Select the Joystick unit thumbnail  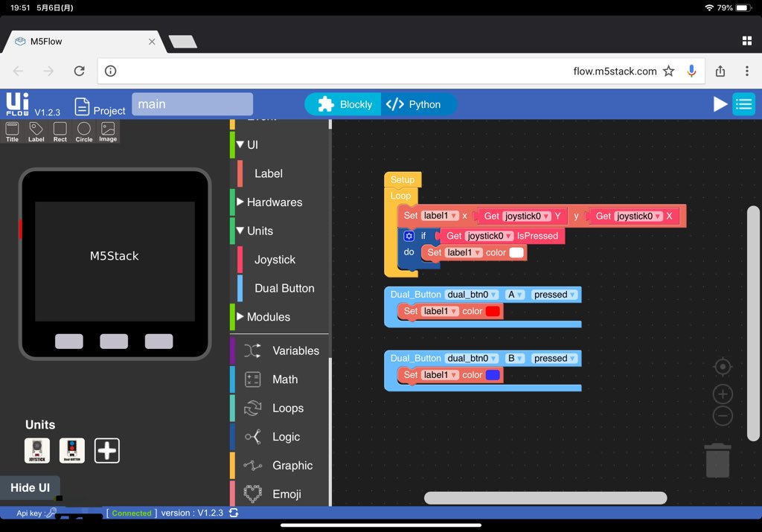pyautogui.click(x=37, y=450)
